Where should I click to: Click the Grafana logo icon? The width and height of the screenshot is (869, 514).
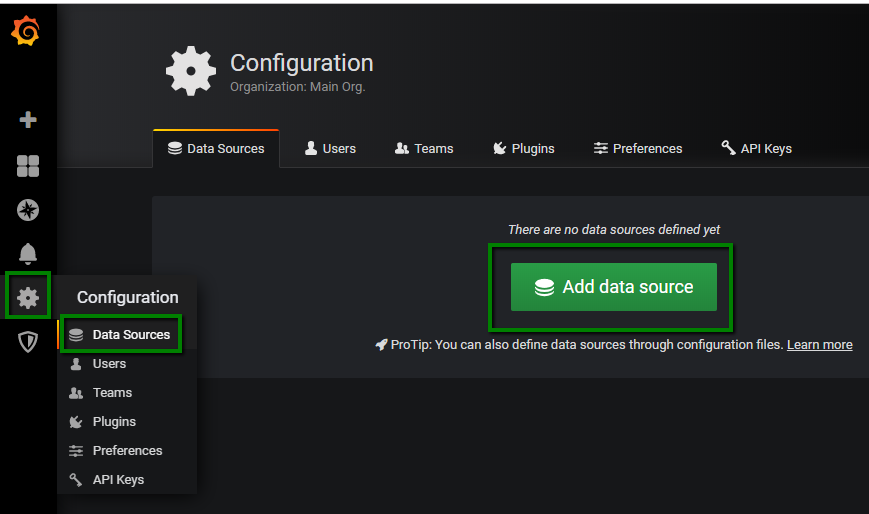(x=26, y=32)
